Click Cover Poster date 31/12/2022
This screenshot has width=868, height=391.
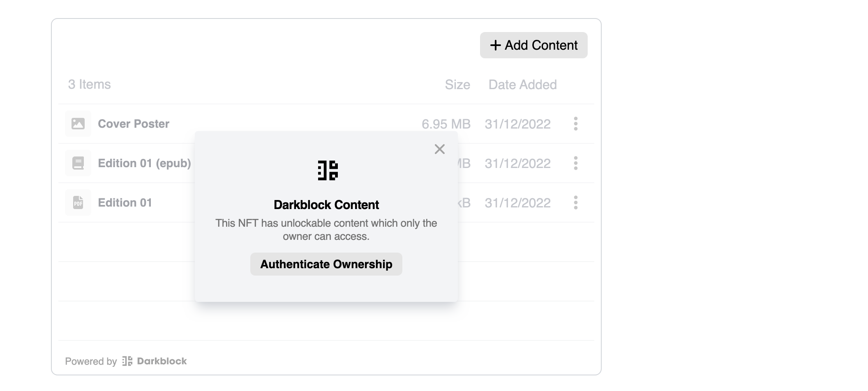click(x=517, y=124)
